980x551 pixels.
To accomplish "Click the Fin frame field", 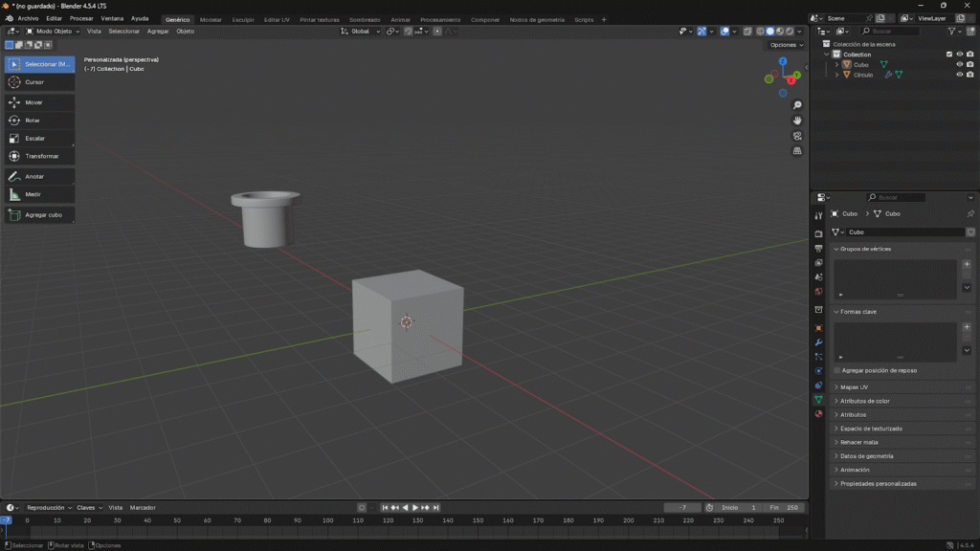I will coord(784,508).
